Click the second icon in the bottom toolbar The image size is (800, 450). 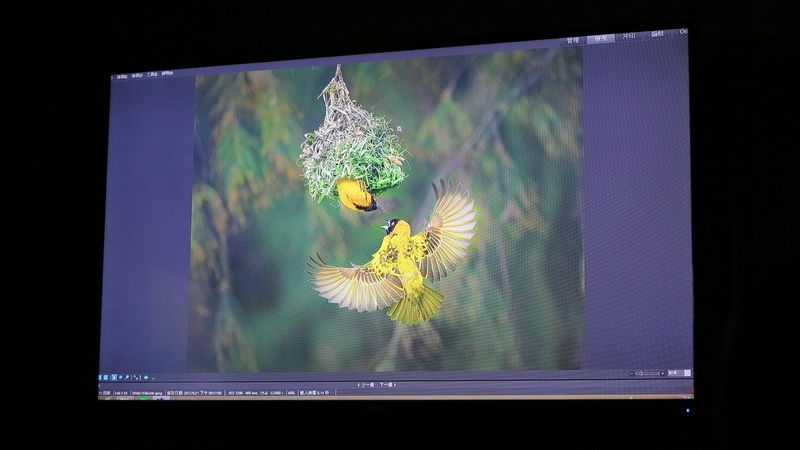click(x=106, y=378)
